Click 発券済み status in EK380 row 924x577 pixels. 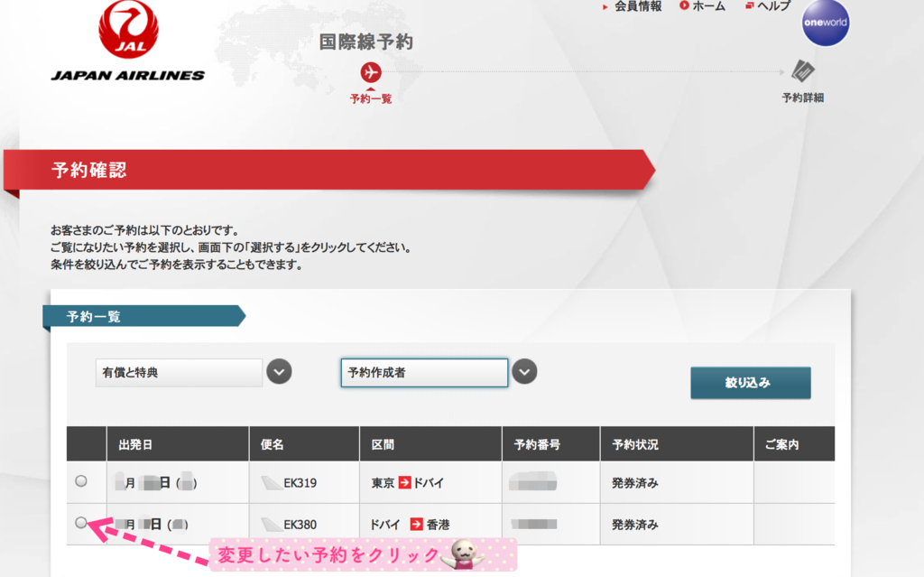[x=635, y=525]
